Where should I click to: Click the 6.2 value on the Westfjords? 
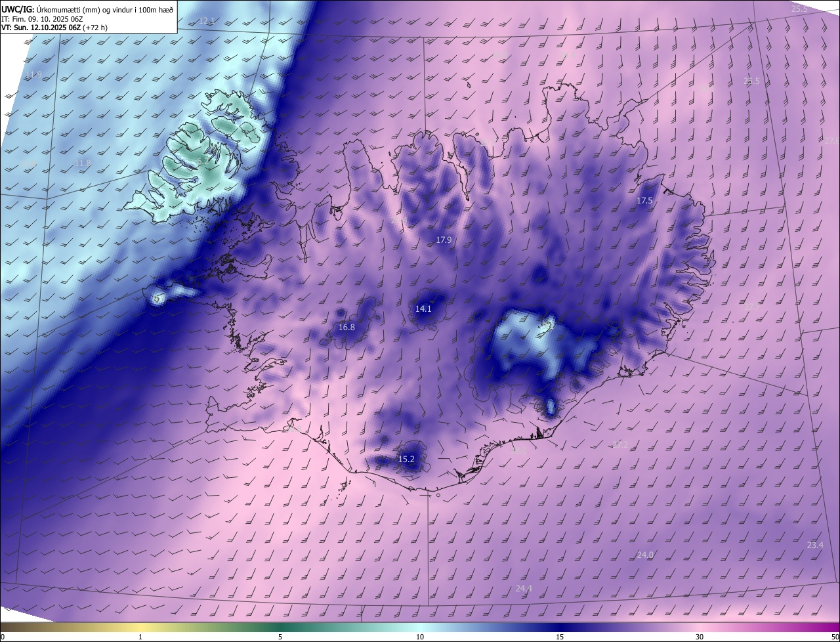coord(201,161)
